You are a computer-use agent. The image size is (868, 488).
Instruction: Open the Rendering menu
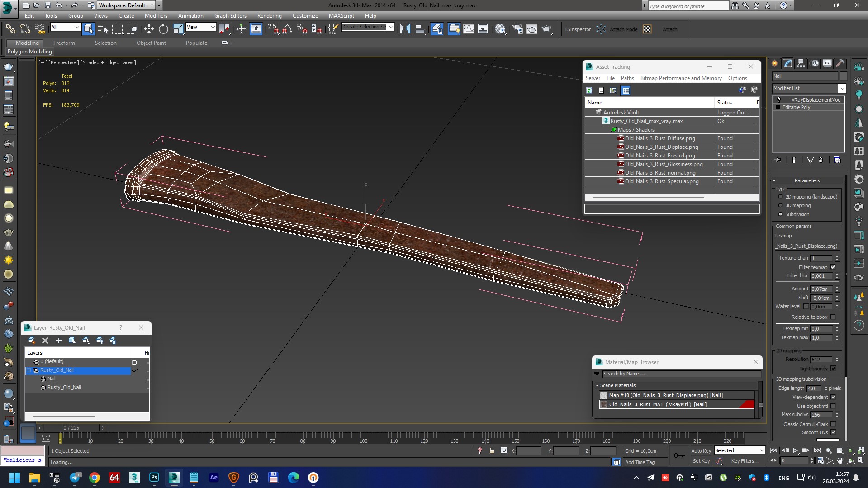pyautogui.click(x=269, y=15)
